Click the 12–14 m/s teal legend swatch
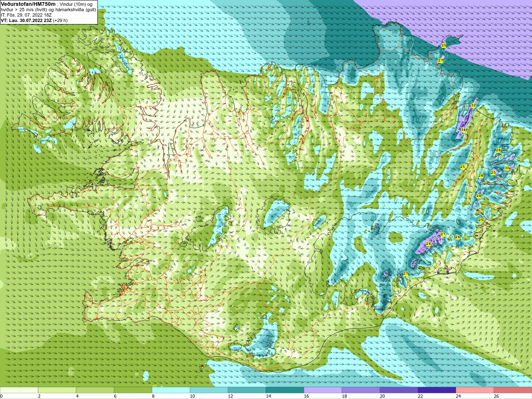This screenshot has height=399, width=532. (247, 390)
